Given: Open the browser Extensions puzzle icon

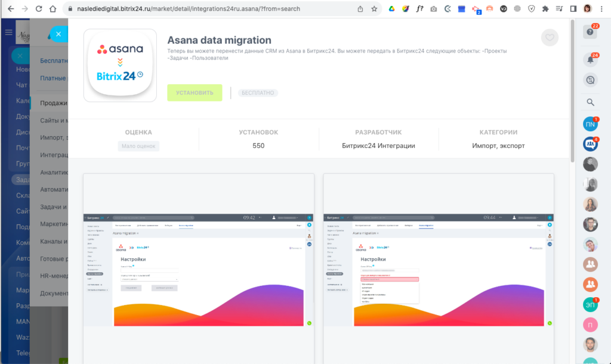Looking at the screenshot, I should [545, 9].
